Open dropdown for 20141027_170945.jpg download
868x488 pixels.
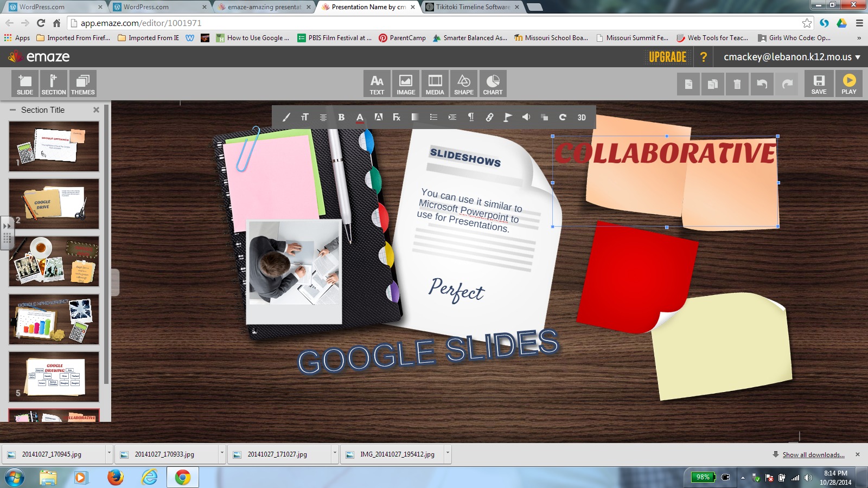[x=109, y=454]
